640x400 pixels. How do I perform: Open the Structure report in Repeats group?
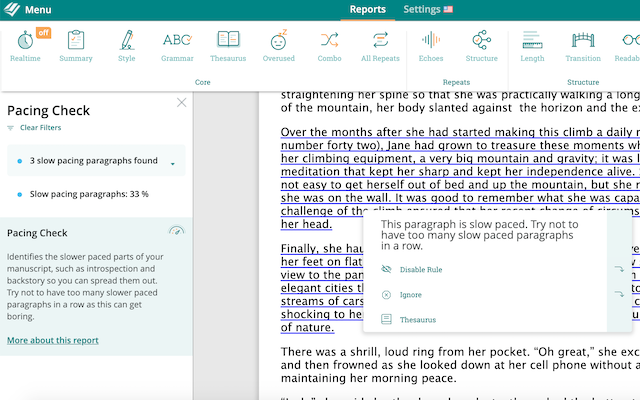(482, 46)
